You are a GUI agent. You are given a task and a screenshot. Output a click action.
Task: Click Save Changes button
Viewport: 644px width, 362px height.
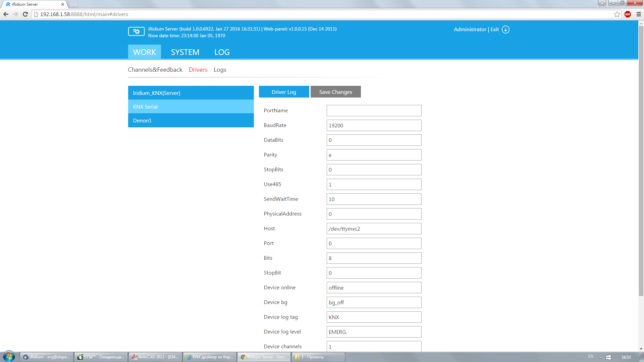tap(336, 92)
